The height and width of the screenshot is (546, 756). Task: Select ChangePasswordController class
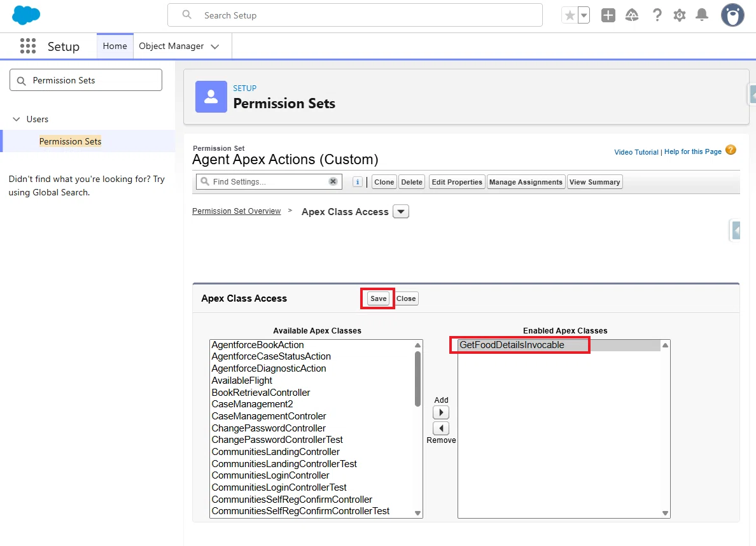(312, 428)
